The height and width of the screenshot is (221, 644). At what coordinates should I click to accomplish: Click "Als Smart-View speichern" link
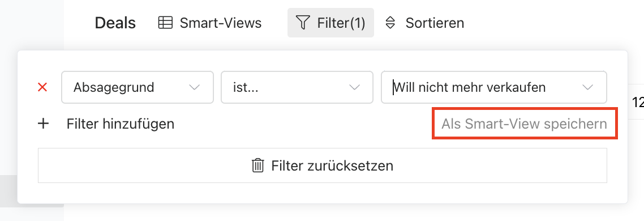click(x=524, y=124)
